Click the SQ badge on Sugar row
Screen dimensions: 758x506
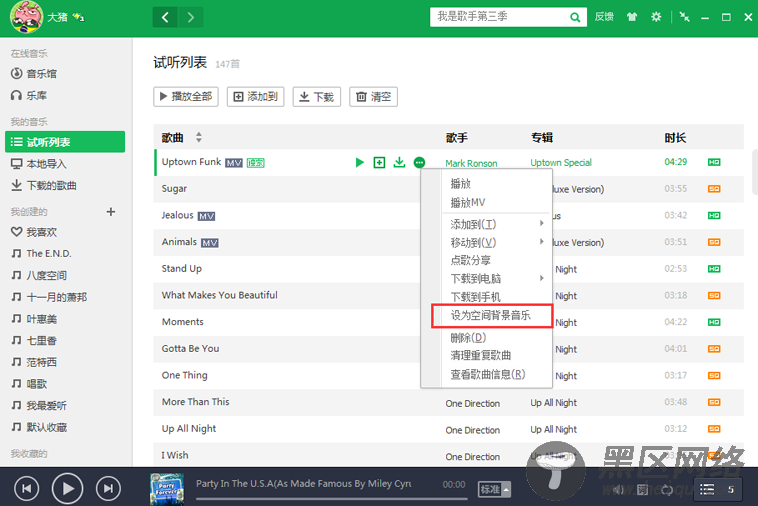click(714, 188)
